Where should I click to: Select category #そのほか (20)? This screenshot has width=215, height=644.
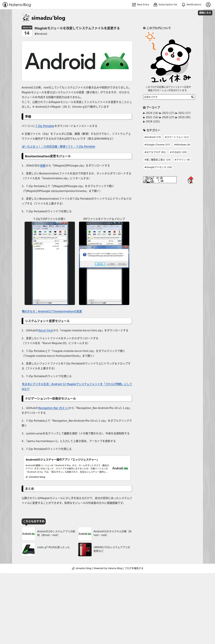(x=178, y=152)
